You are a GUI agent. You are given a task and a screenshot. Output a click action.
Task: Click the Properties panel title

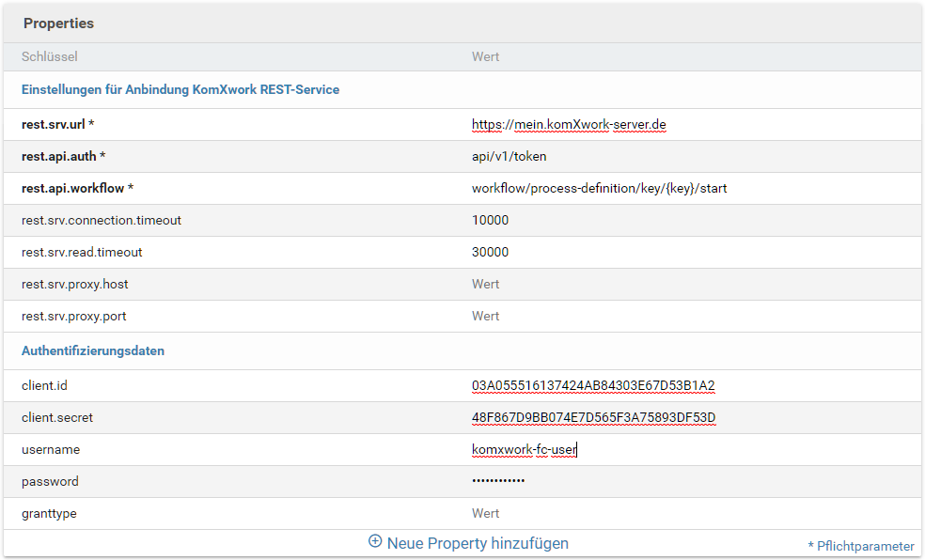pyautogui.click(x=58, y=23)
